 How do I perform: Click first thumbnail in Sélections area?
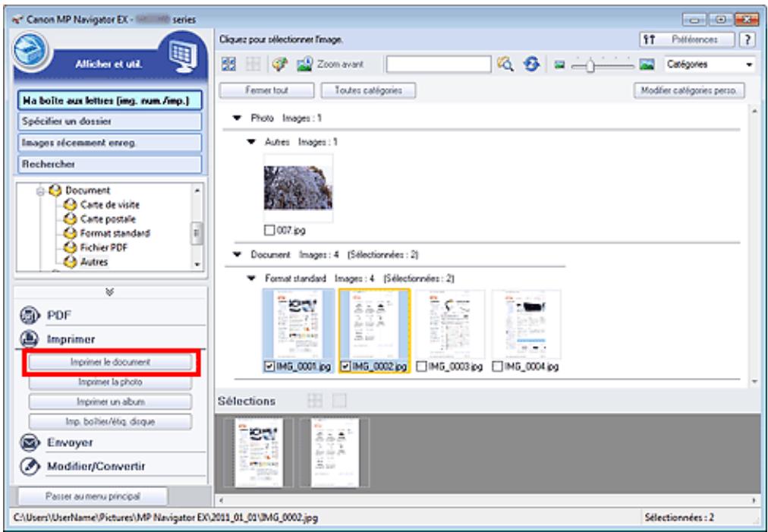(x=259, y=452)
